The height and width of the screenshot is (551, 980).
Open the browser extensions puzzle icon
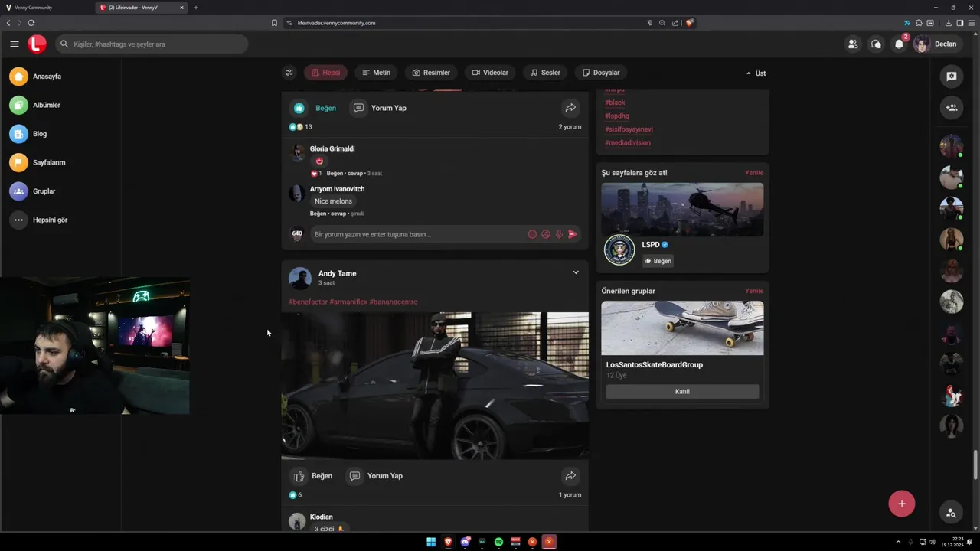(x=919, y=23)
